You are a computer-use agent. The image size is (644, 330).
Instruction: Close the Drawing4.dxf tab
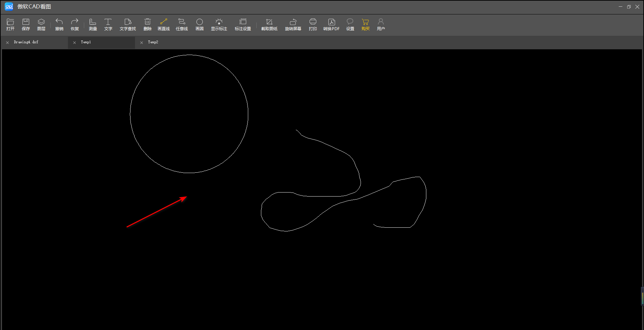coord(7,43)
